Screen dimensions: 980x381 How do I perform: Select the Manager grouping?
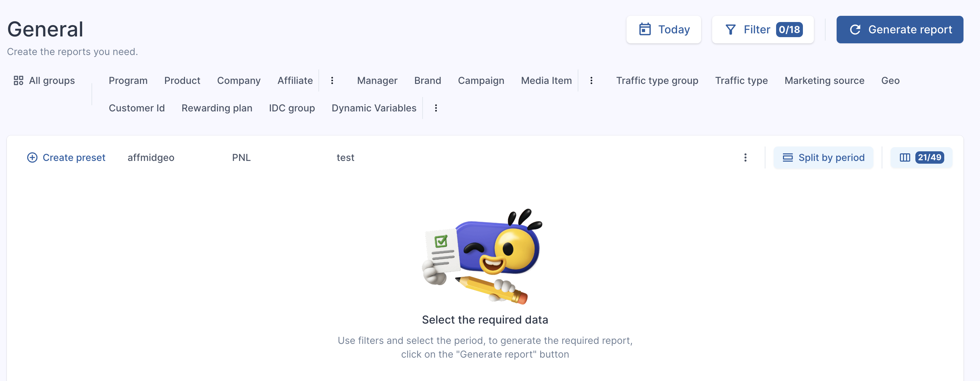[x=378, y=80]
